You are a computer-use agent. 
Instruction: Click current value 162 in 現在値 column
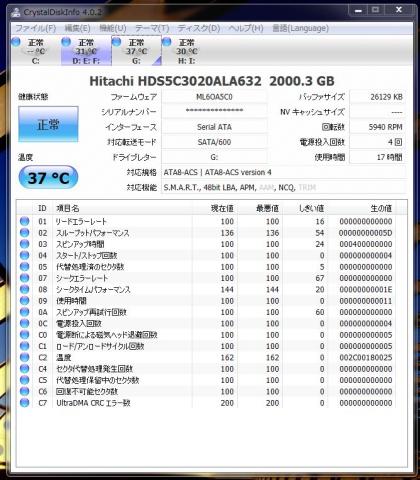[227, 357]
